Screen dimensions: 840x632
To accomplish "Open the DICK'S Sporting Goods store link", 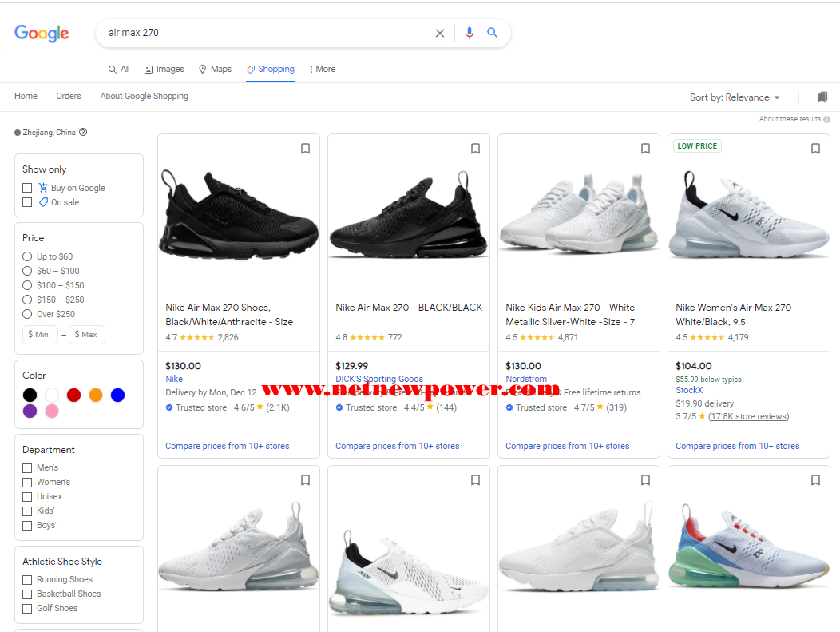I will [379, 379].
